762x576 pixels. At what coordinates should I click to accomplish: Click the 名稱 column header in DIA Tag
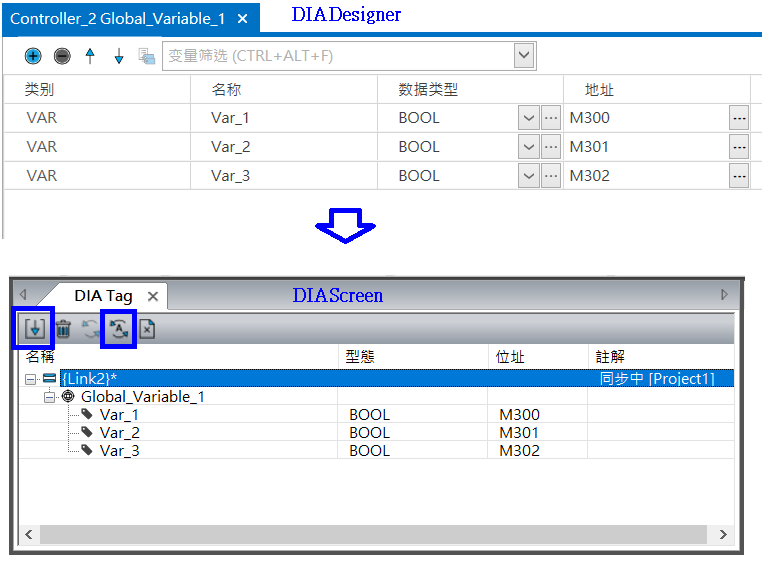[179, 357]
